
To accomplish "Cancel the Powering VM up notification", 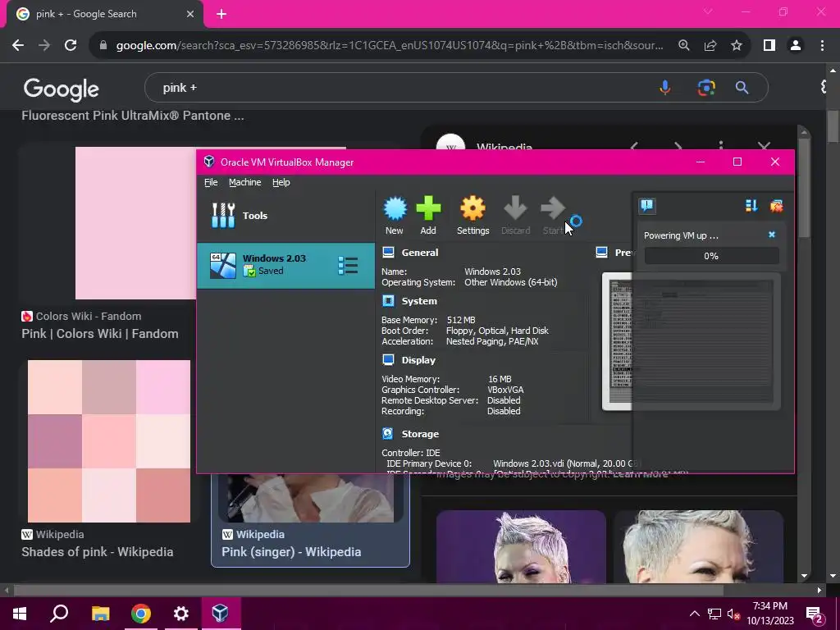I will 771,235.
